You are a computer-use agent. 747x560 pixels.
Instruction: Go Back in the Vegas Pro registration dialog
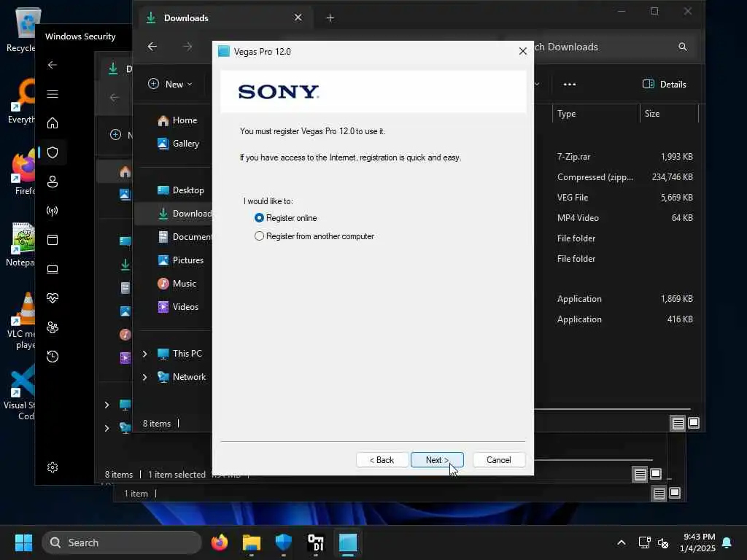[382, 460]
